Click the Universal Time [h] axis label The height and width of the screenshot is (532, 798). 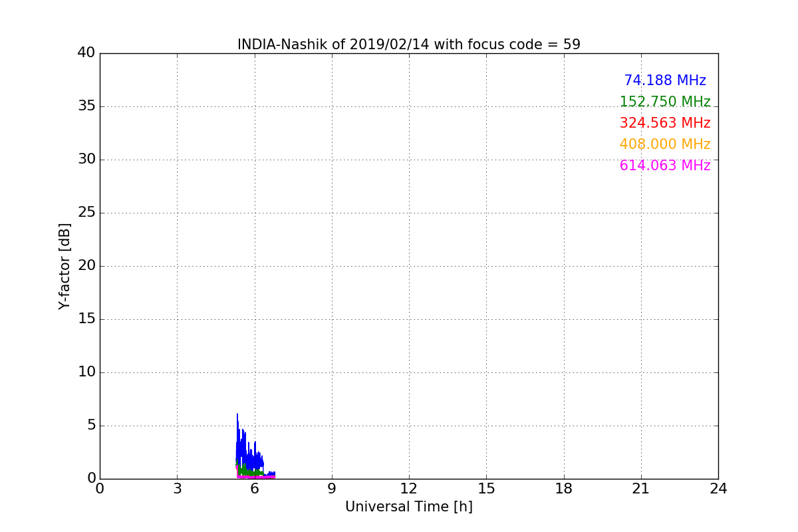point(409,507)
